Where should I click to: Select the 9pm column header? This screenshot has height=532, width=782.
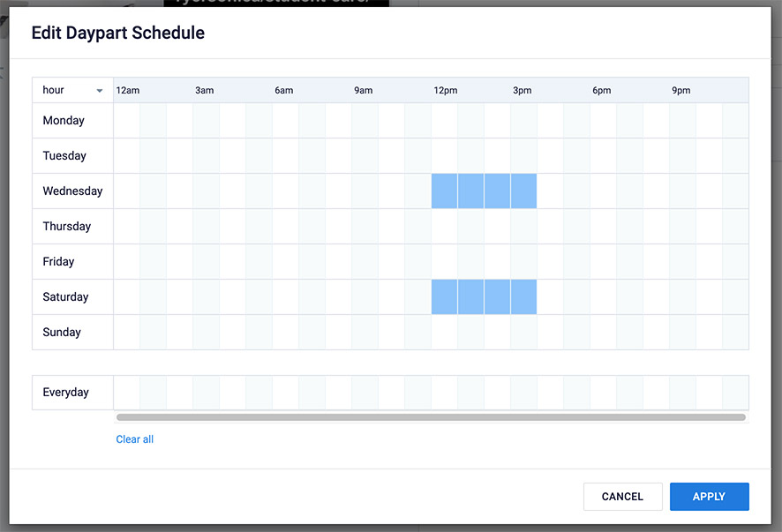click(681, 91)
